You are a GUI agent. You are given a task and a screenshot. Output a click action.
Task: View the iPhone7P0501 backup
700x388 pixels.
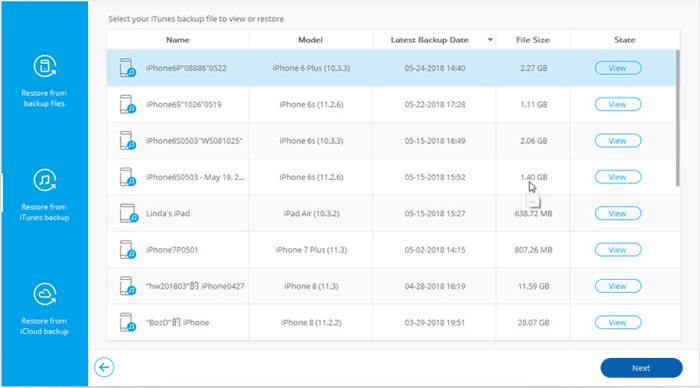[x=618, y=250]
